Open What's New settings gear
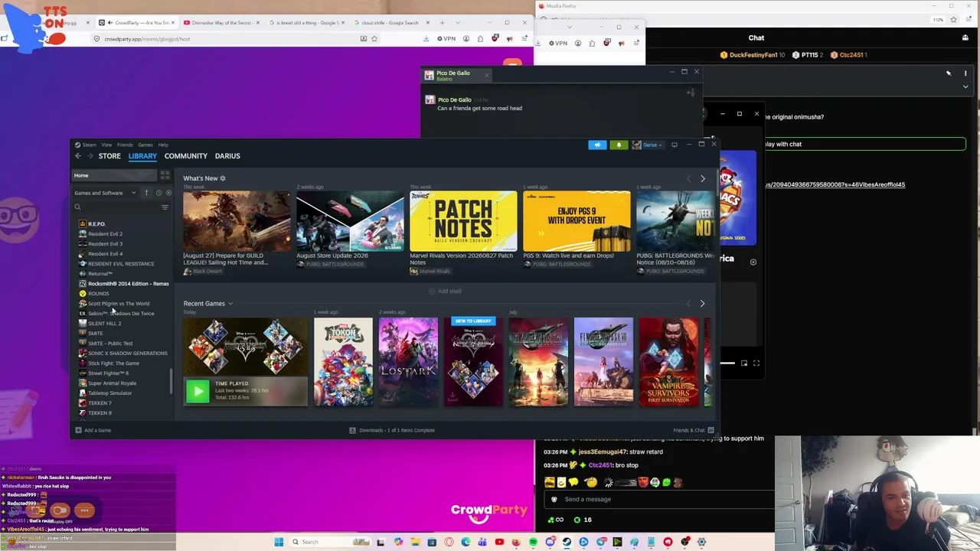 [223, 178]
